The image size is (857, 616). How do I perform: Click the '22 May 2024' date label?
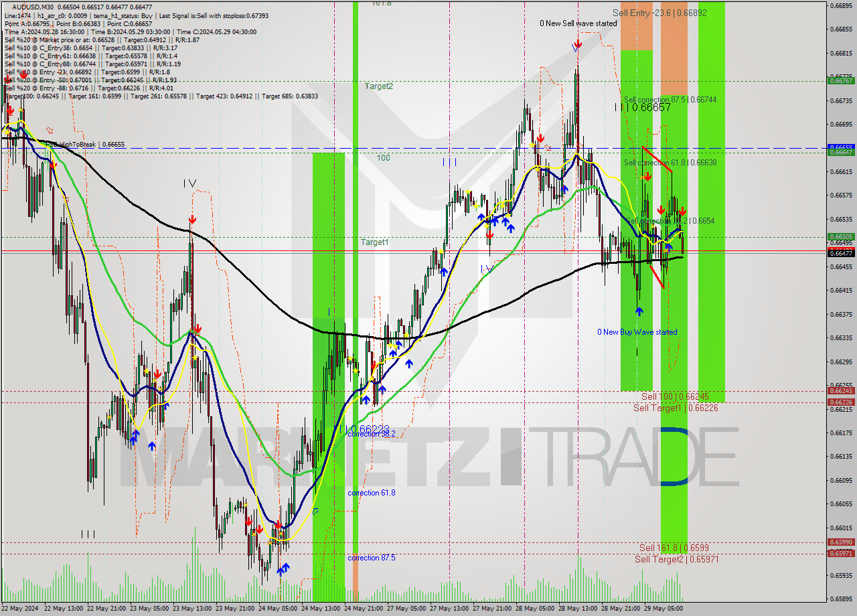click(x=21, y=609)
